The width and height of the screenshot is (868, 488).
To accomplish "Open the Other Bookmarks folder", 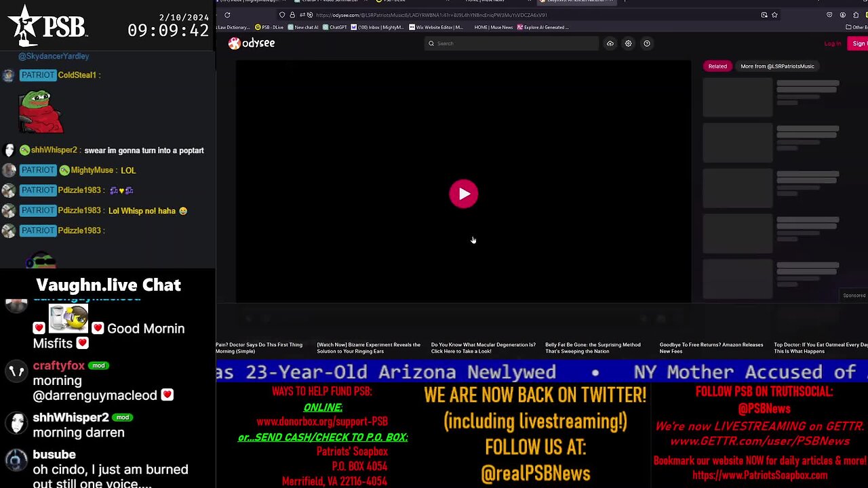I will click(x=856, y=27).
